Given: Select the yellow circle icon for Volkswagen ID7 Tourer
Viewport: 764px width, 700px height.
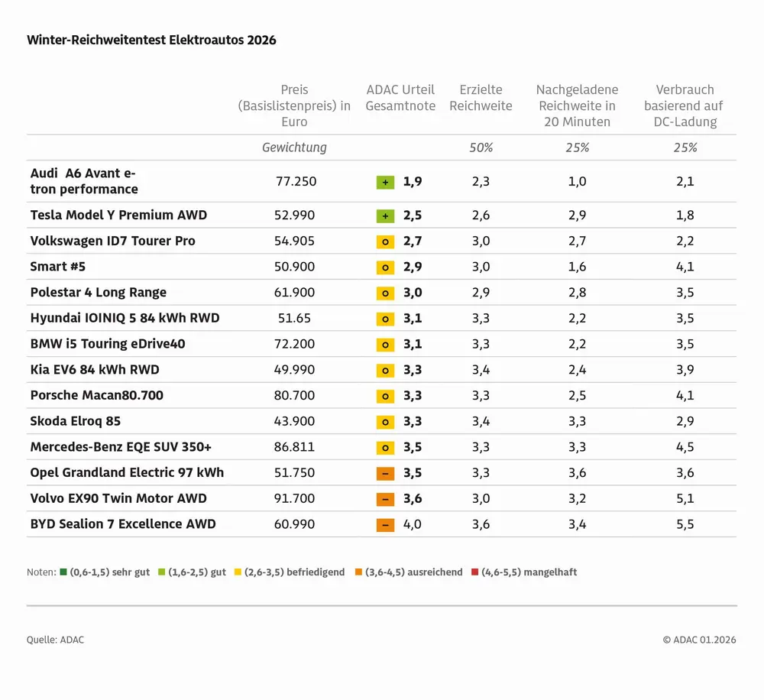Looking at the screenshot, I should [x=385, y=241].
